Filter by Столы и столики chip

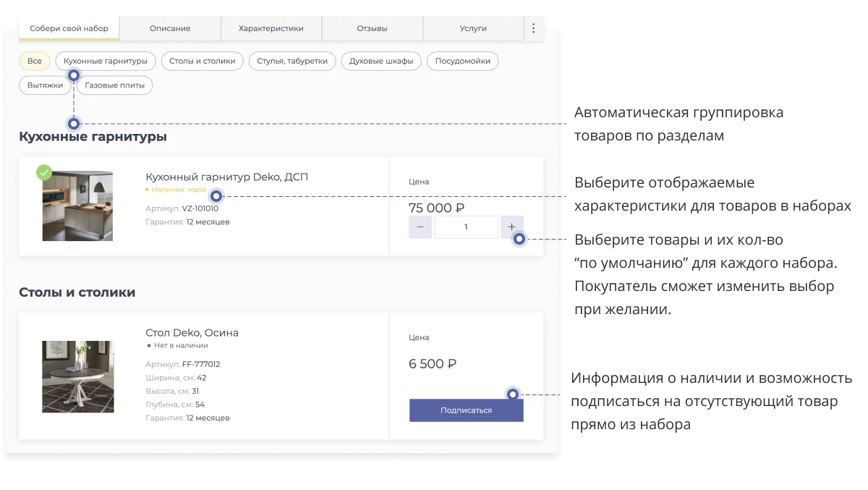(203, 61)
